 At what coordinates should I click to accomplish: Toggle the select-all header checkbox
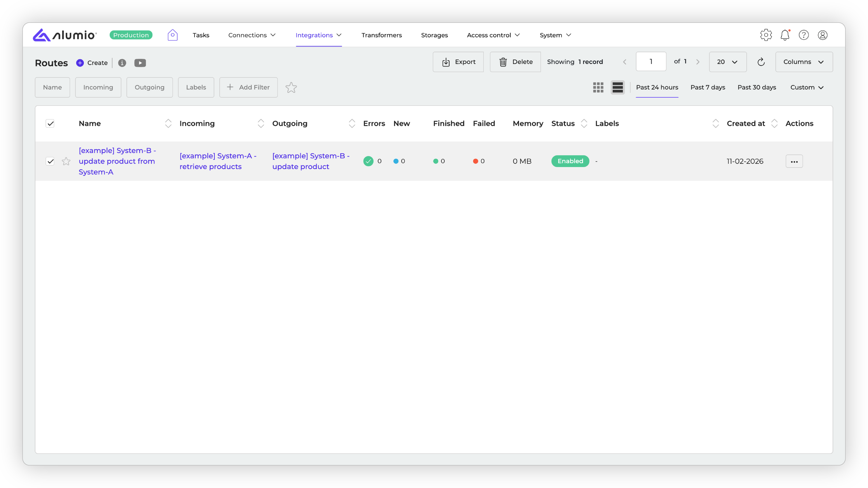tap(50, 124)
